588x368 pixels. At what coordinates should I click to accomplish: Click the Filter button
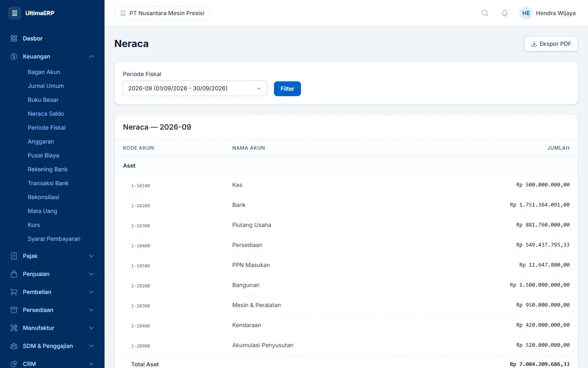click(x=287, y=89)
